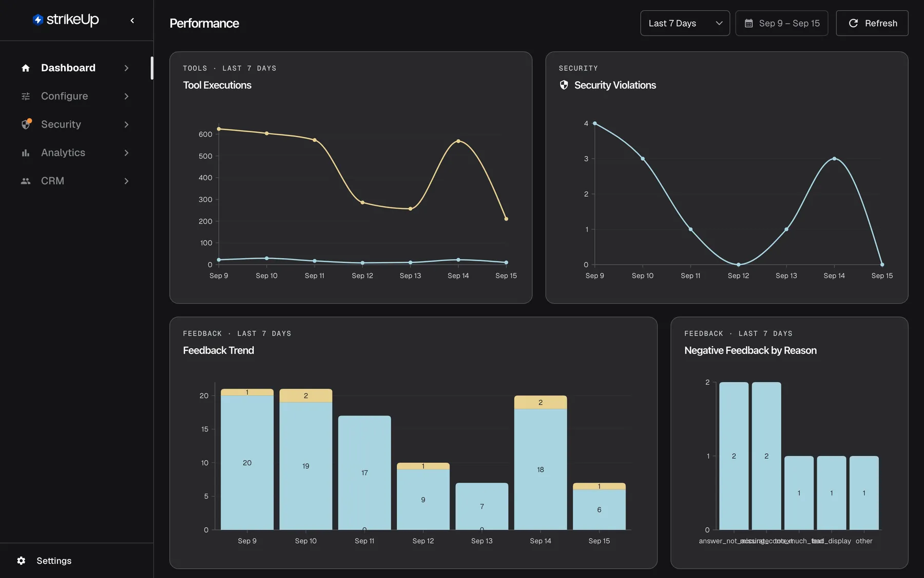The width and height of the screenshot is (924, 578).
Task: Select the Analytics menu item
Action: point(75,153)
